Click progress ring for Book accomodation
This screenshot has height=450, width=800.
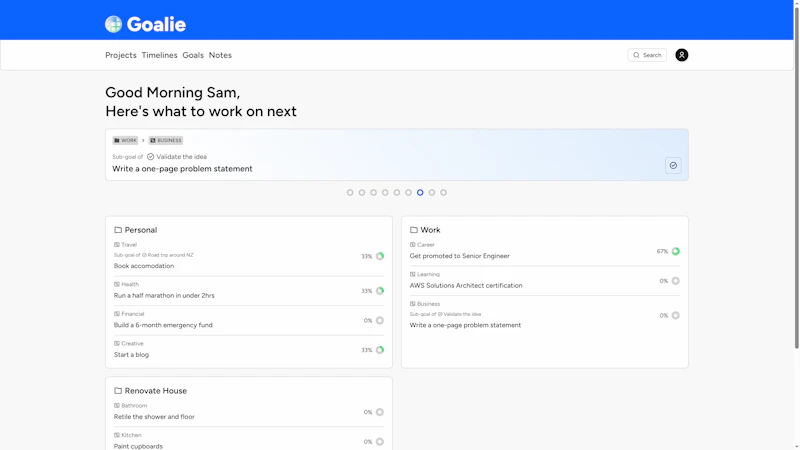[380, 256]
